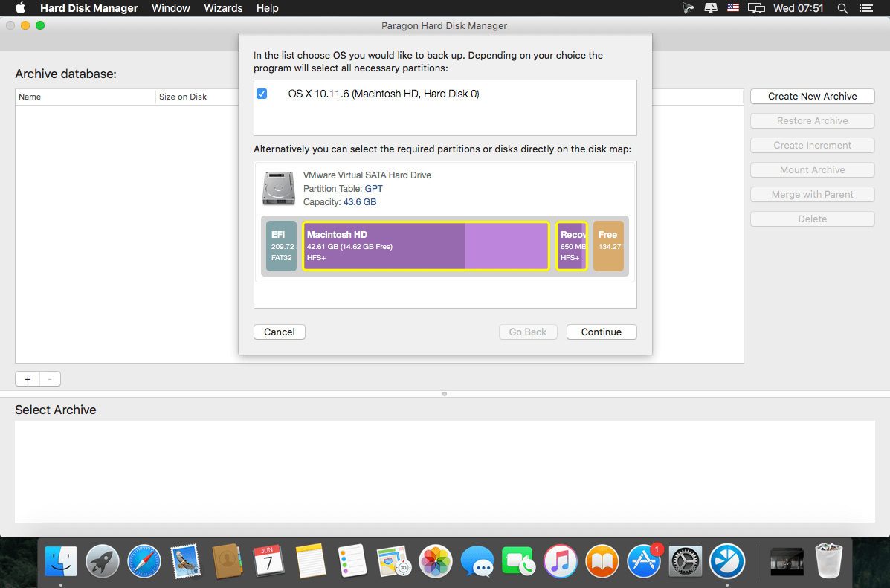Viewport: 890px width, 588px height.
Task: Open the dark desktop stack thumbnail in Dock
Action: tap(787, 562)
